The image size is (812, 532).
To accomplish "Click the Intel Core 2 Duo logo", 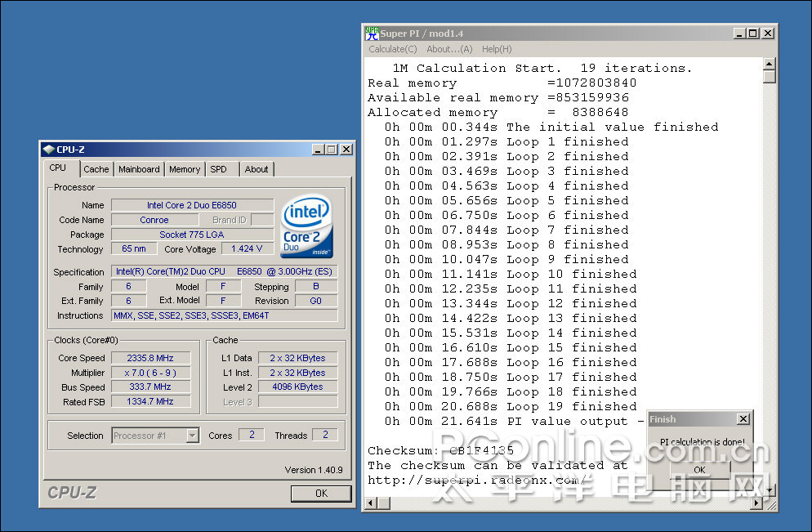I will click(x=306, y=226).
